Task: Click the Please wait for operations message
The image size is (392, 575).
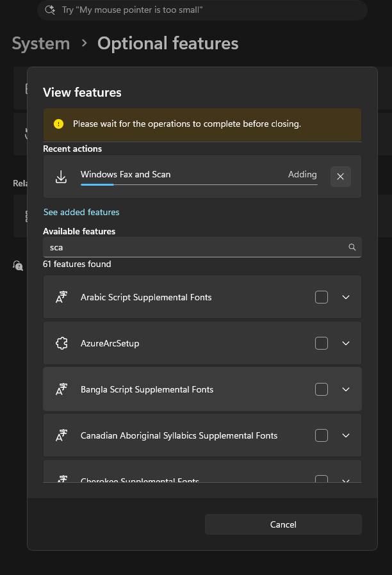Action: [187, 124]
